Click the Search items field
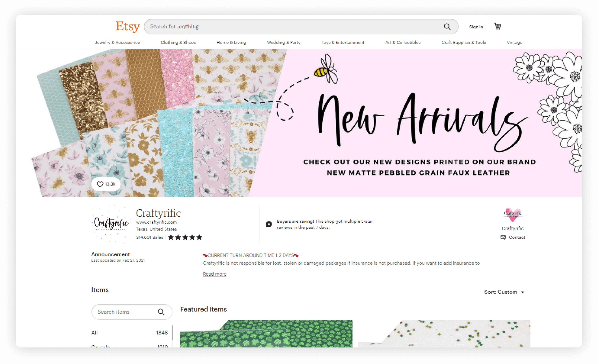Image resolution: width=598 pixels, height=364 pixels. [132, 312]
